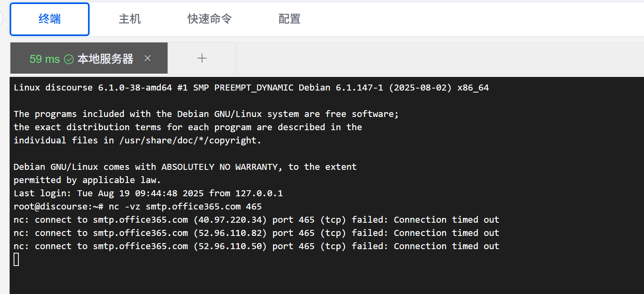Click the timed out line for 40.97.220.34
The width and height of the screenshot is (644, 294).
(256, 220)
